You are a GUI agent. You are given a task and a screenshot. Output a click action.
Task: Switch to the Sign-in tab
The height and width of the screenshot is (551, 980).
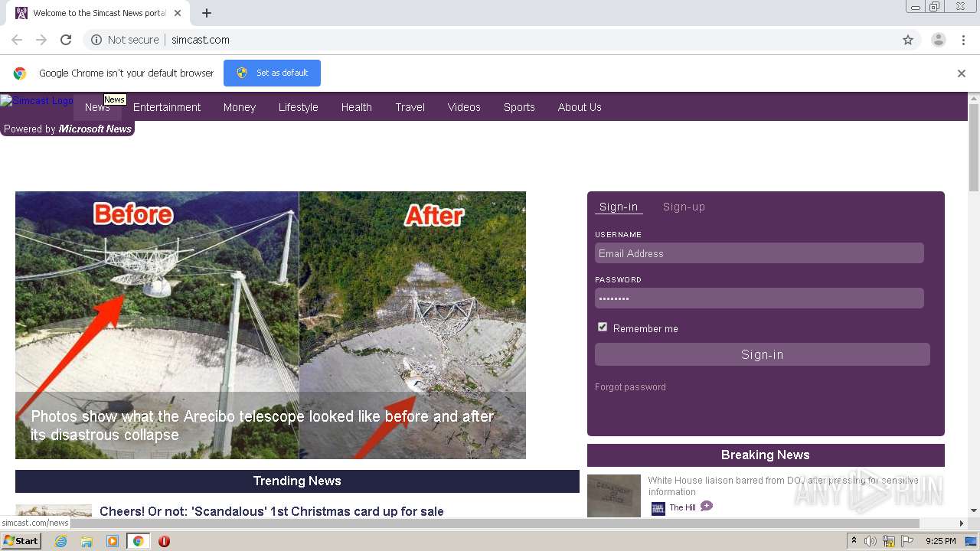click(619, 207)
